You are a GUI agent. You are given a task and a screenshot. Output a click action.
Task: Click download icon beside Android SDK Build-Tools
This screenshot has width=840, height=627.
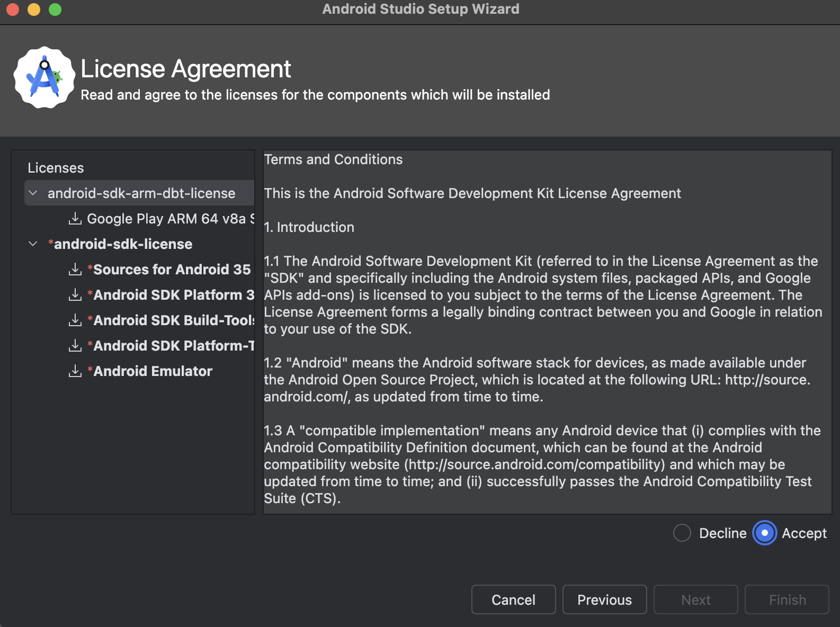(75, 320)
